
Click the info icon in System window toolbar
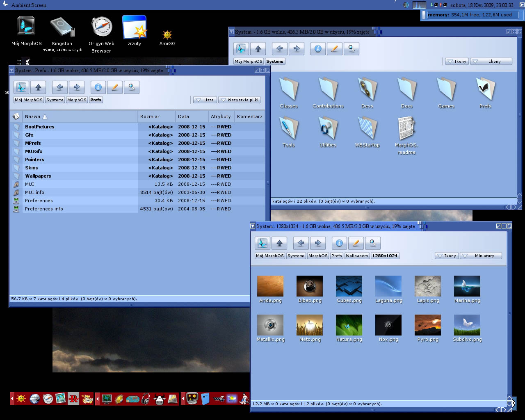pos(318,48)
